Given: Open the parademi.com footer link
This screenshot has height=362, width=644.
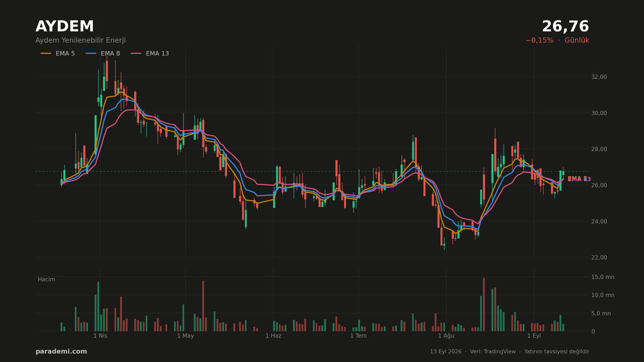Looking at the screenshot, I should (61, 352).
